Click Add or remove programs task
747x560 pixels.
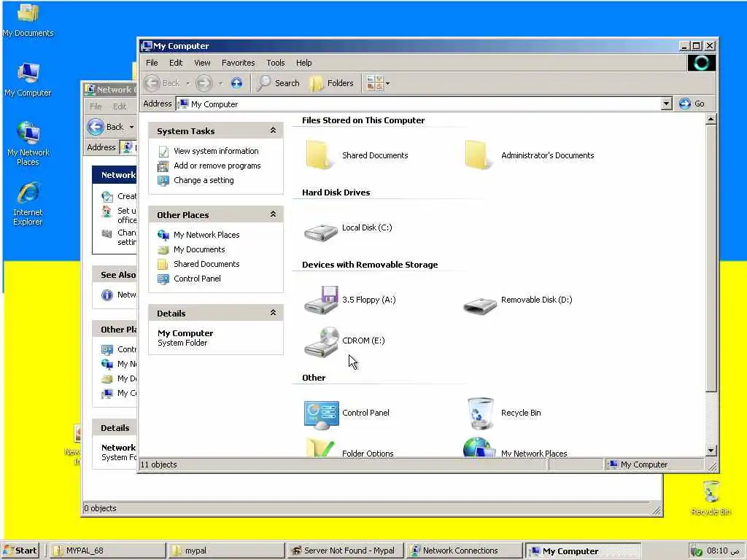[x=217, y=166]
